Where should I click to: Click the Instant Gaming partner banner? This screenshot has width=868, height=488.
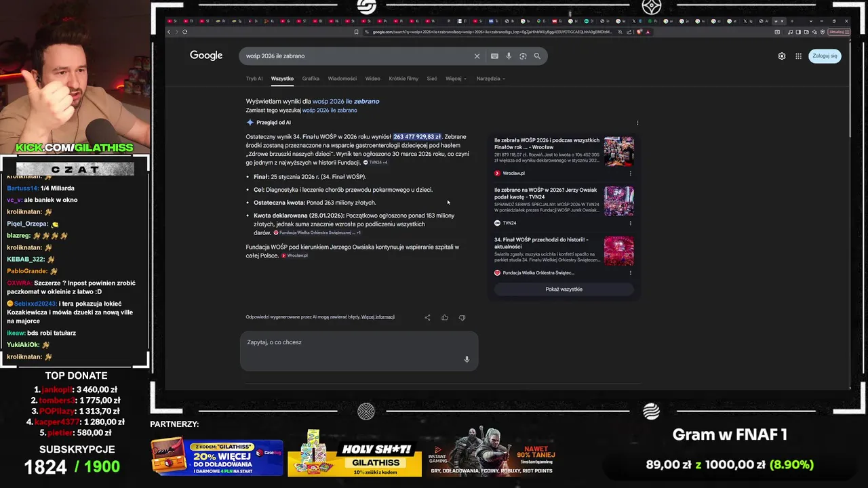(x=492, y=452)
